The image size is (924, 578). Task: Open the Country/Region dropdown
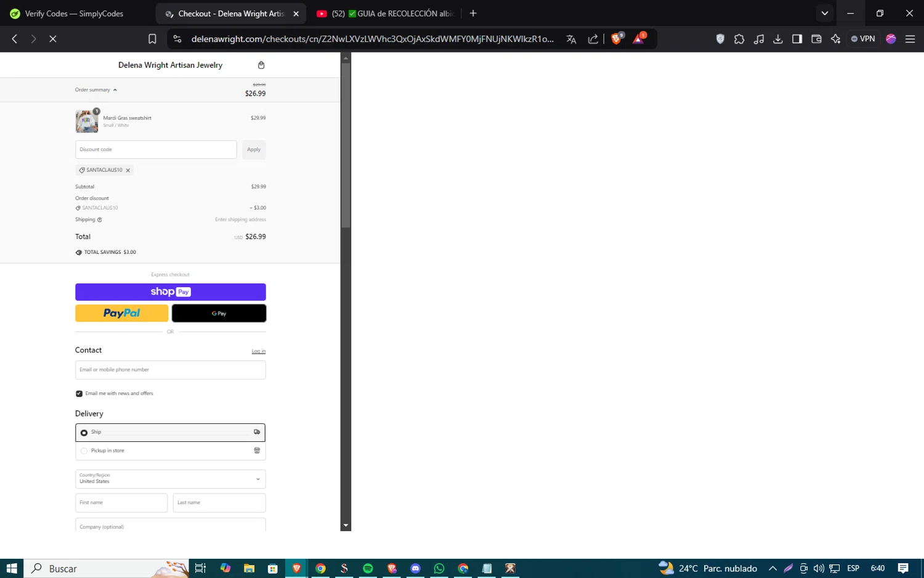[x=171, y=479]
